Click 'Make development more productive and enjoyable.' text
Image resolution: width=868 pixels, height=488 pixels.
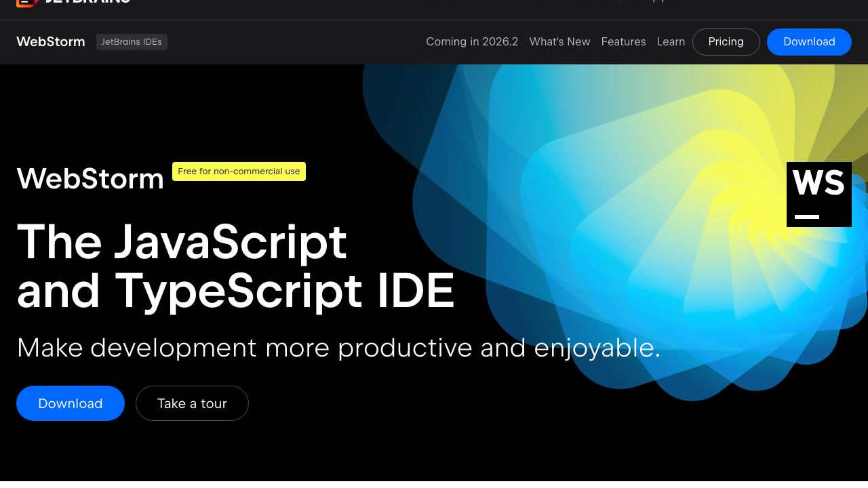338,348
